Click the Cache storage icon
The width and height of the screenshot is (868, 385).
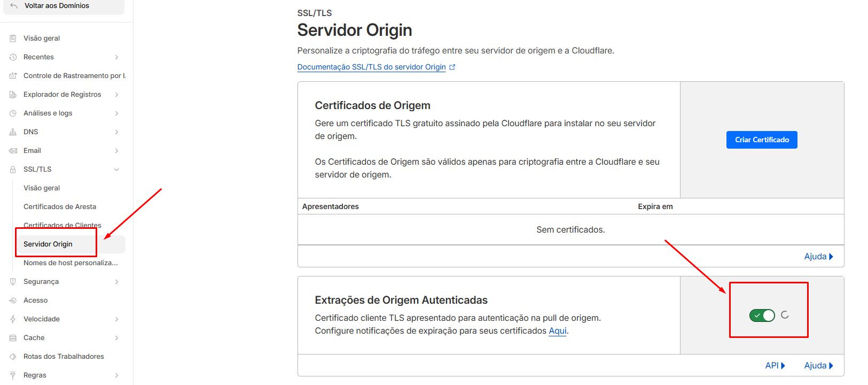13,338
